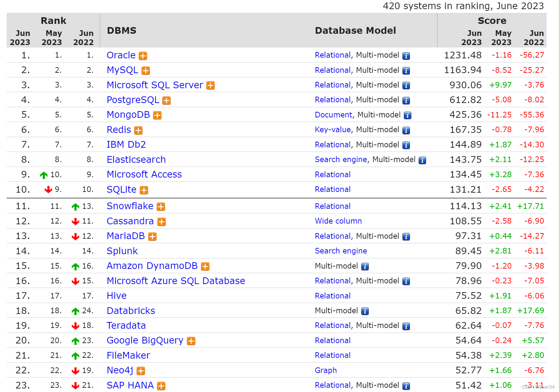Click the info icon in MongoDB's row
Screen dimensions: 560x392
(x=408, y=115)
